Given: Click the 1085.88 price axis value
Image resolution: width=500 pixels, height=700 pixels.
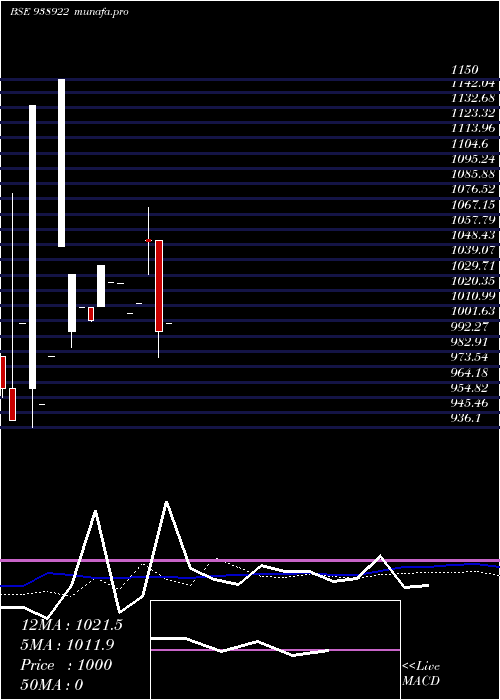Looking at the screenshot, I should 472,174.
